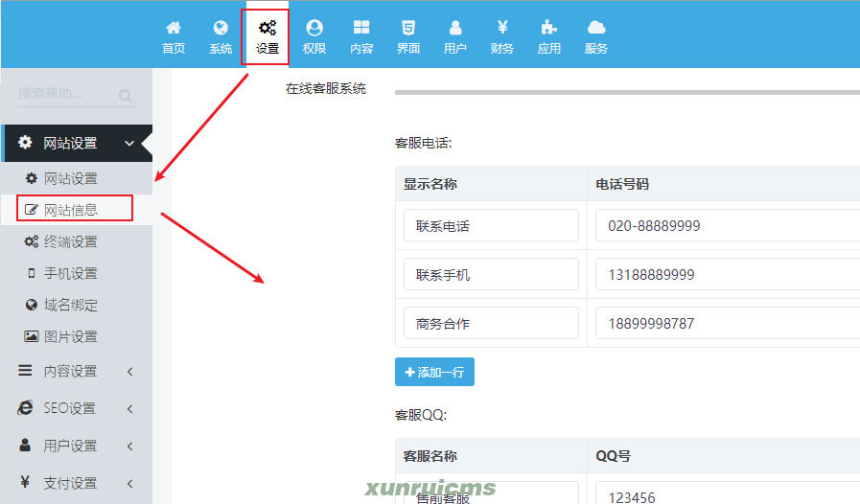Click the 客服名称 column header
860x504 pixels.
[430, 456]
